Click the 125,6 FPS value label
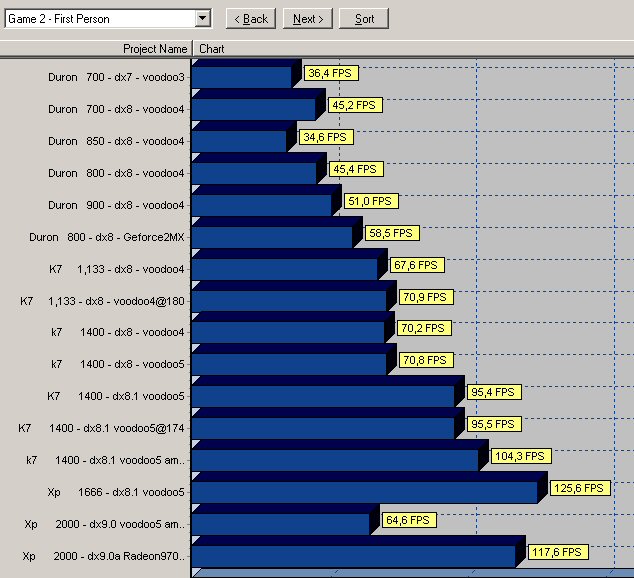Screen dimensions: 634x578 tap(579, 488)
